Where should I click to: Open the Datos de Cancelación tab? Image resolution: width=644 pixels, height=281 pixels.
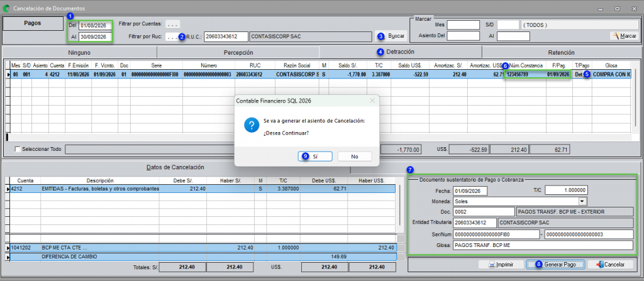coord(175,167)
